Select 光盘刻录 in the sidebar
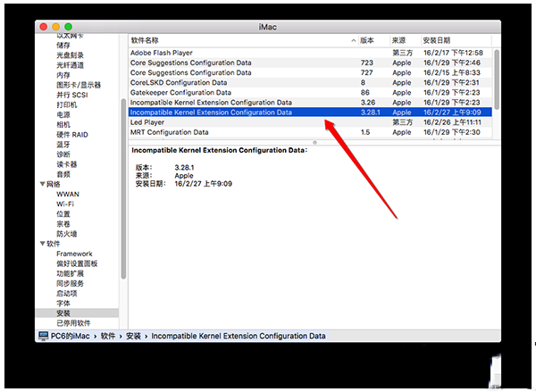This screenshot has width=536, height=392. click(70, 55)
